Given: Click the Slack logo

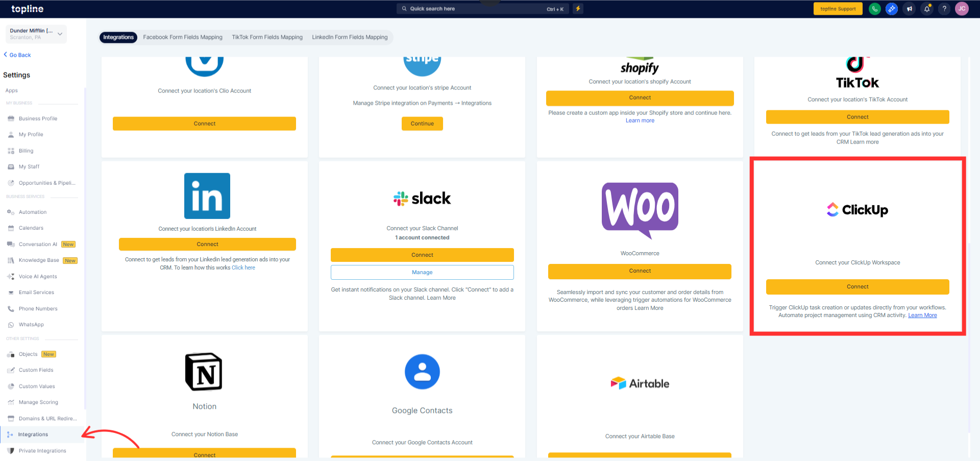Looking at the screenshot, I should point(422,199).
